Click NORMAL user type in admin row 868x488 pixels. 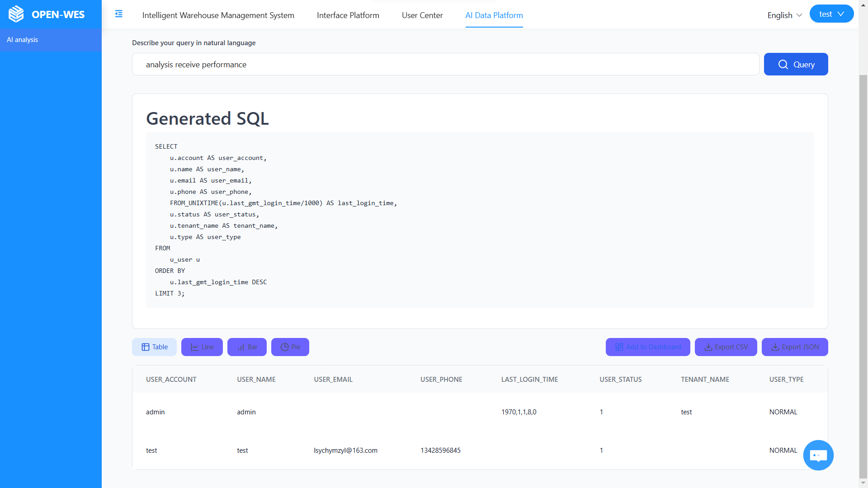click(x=783, y=412)
